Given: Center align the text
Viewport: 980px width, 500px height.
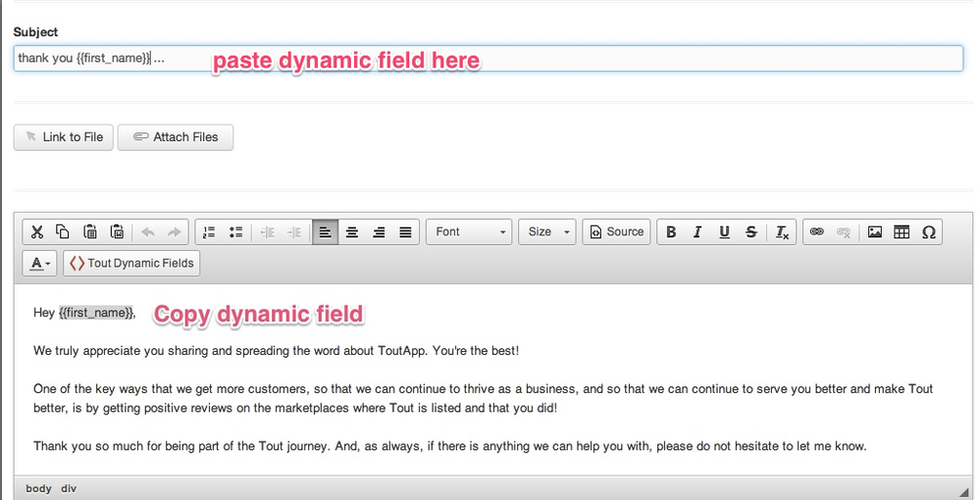Looking at the screenshot, I should [x=352, y=232].
